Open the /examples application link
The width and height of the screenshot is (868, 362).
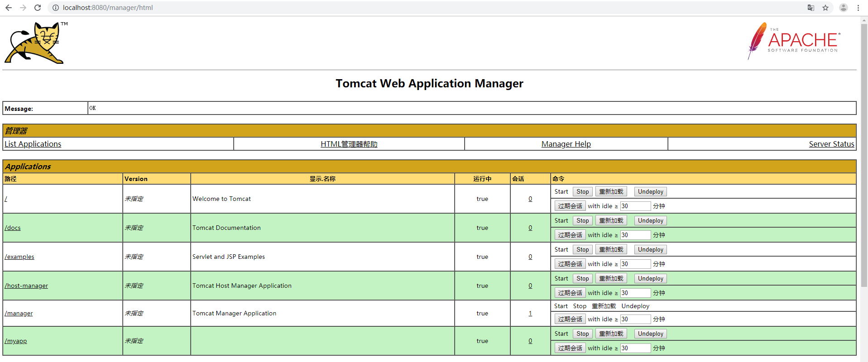pos(19,257)
